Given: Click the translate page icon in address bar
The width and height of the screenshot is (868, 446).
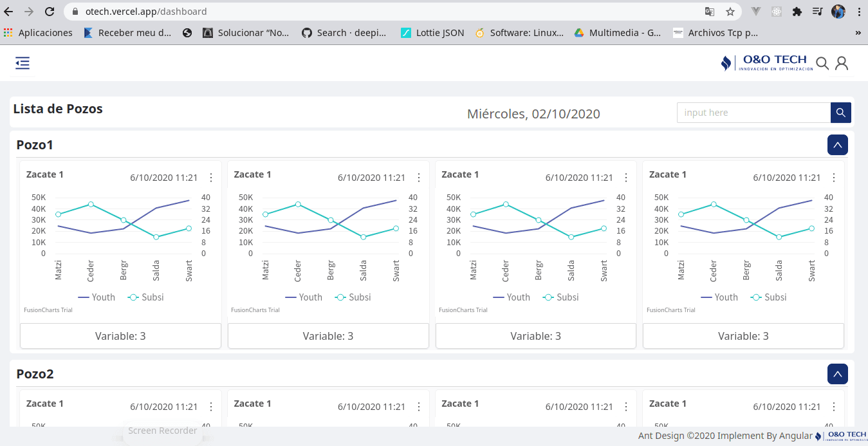Looking at the screenshot, I should pyautogui.click(x=710, y=12).
